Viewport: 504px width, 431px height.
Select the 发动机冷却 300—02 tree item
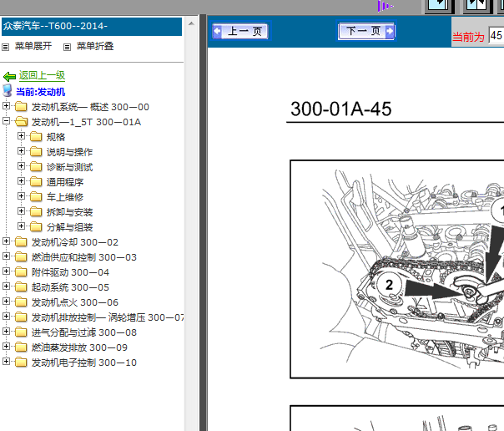[x=75, y=242]
